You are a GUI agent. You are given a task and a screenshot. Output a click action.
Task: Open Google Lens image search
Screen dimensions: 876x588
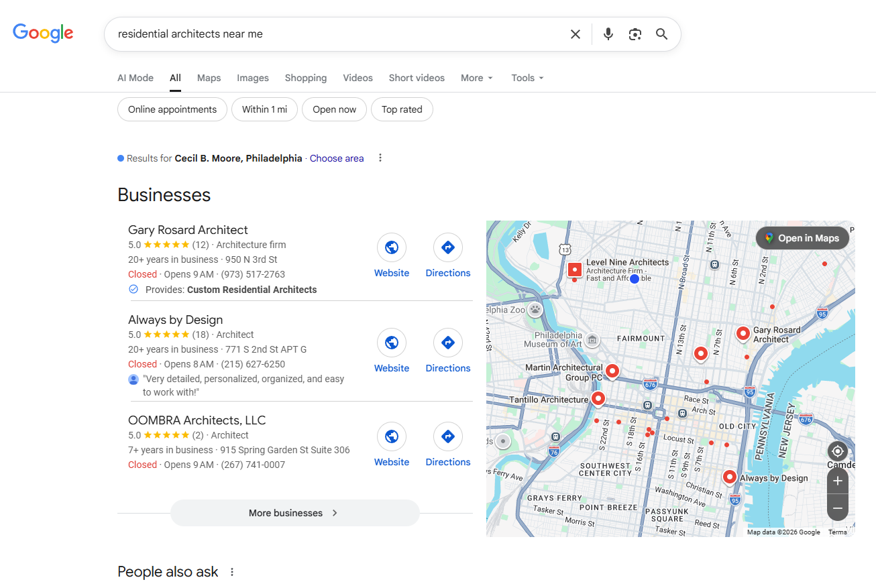coord(635,34)
